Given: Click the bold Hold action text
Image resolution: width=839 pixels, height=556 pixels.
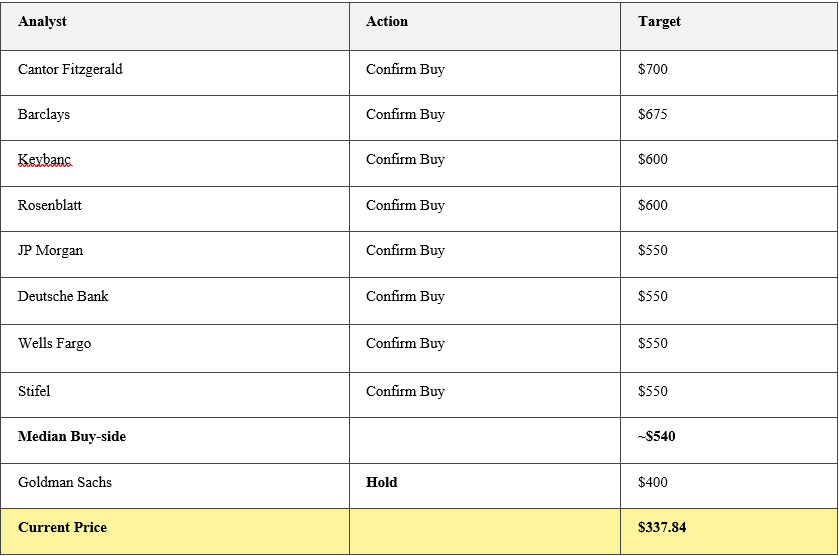Looking at the screenshot, I should pos(382,482).
